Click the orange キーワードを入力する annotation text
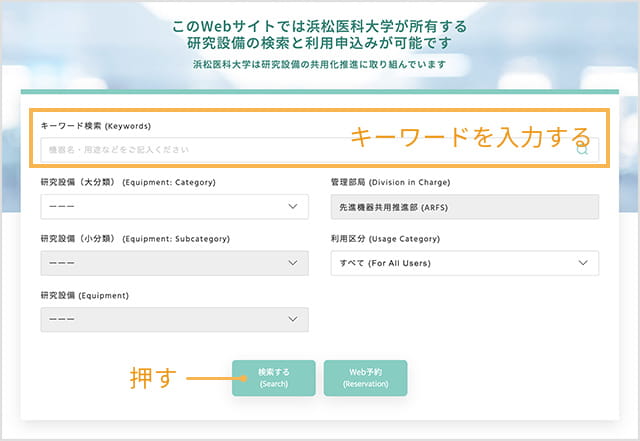The width and height of the screenshot is (640, 441). [469, 136]
